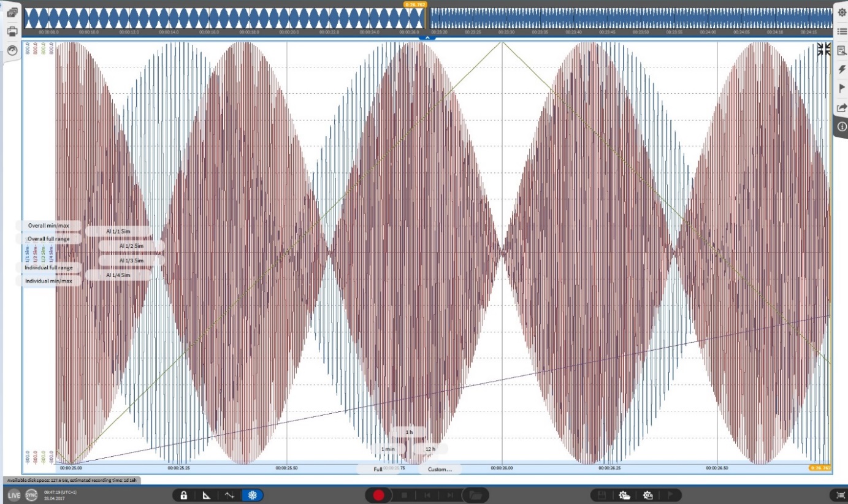The height and width of the screenshot is (504, 848).
Task: Open the stacked screens icon
Action: pyautogui.click(x=12, y=12)
